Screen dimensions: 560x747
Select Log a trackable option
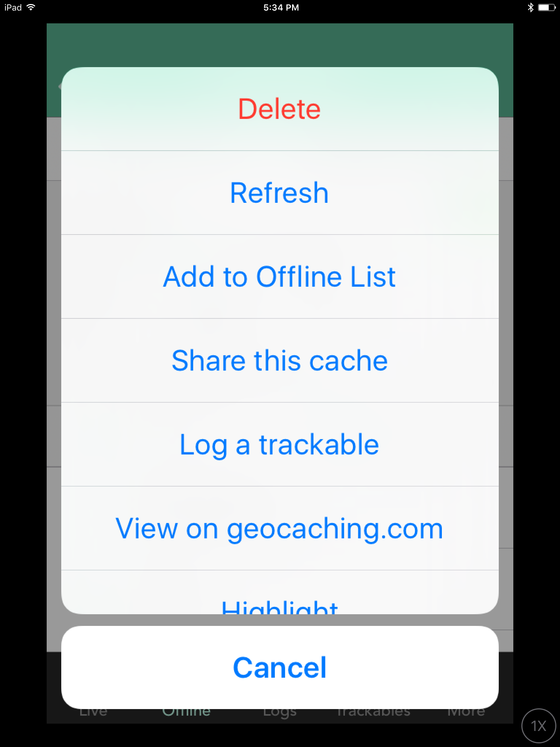[x=280, y=444]
